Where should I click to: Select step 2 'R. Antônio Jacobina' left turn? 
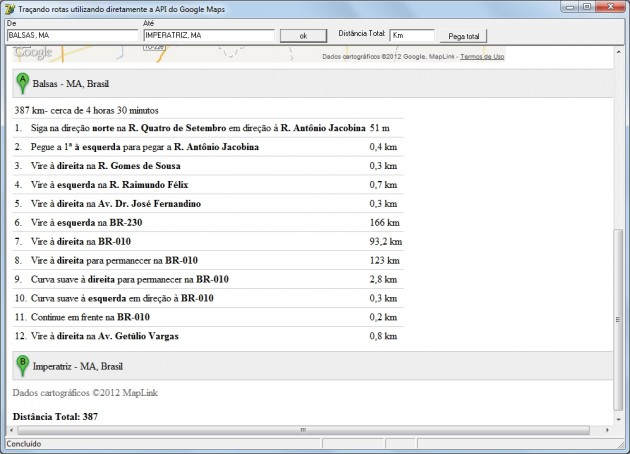(x=208, y=147)
